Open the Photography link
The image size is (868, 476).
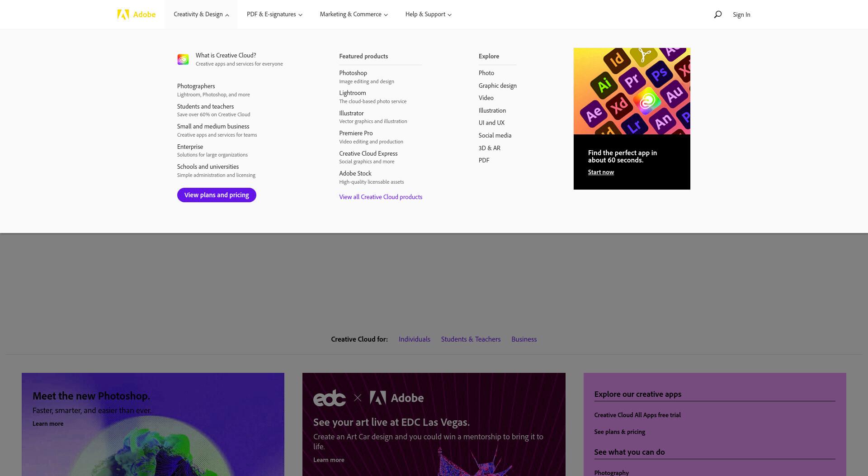pos(611,472)
